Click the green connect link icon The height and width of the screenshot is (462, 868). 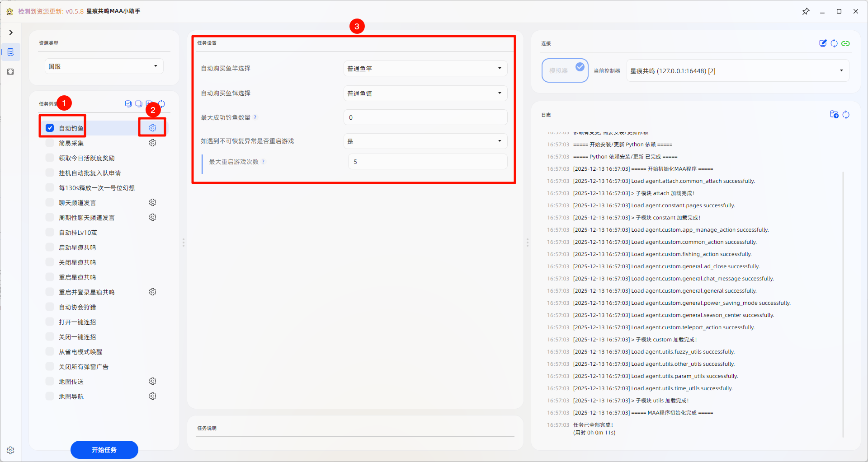pyautogui.click(x=845, y=43)
